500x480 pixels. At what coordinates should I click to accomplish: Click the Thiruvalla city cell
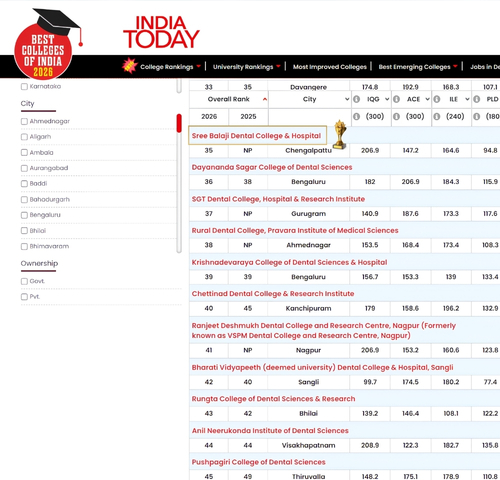309,477
